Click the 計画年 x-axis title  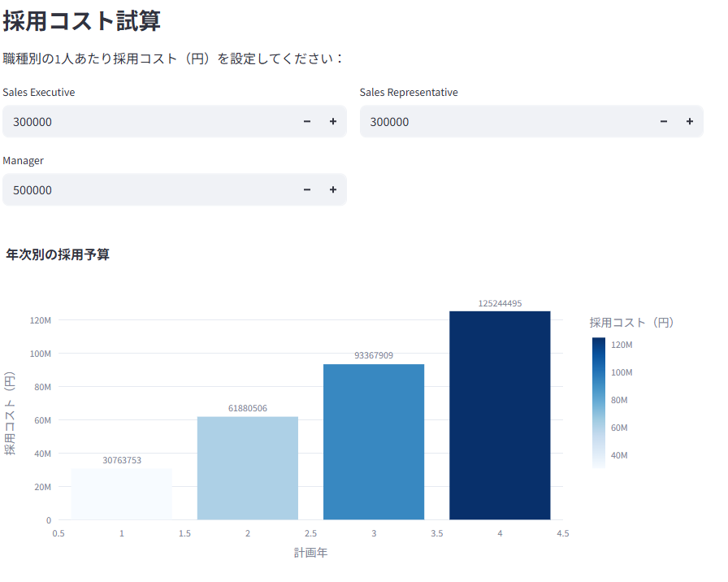coord(310,553)
